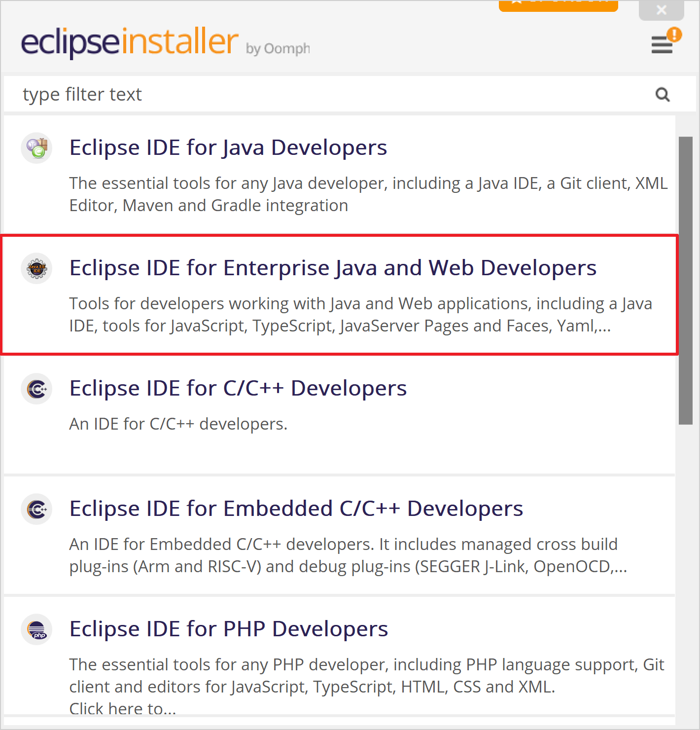The width and height of the screenshot is (700, 730).
Task: Select Eclipse IDE for PHP Developers
Action: coord(229,629)
